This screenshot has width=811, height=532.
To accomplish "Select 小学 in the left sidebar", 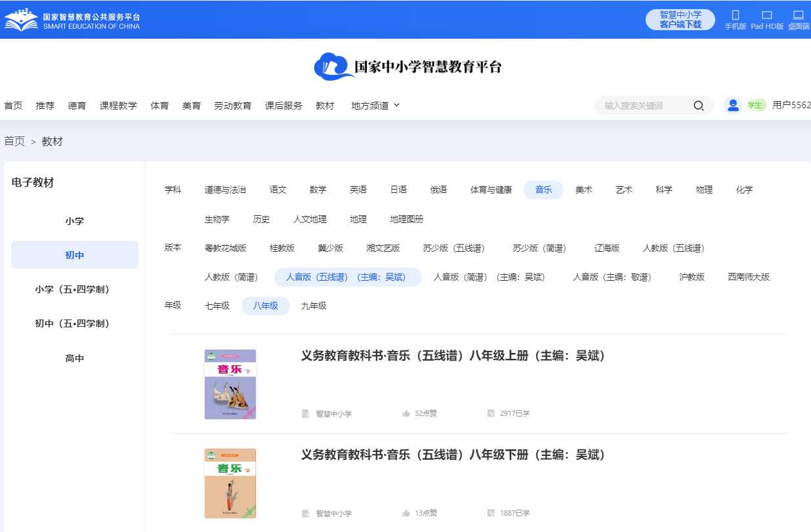I will click(x=75, y=221).
